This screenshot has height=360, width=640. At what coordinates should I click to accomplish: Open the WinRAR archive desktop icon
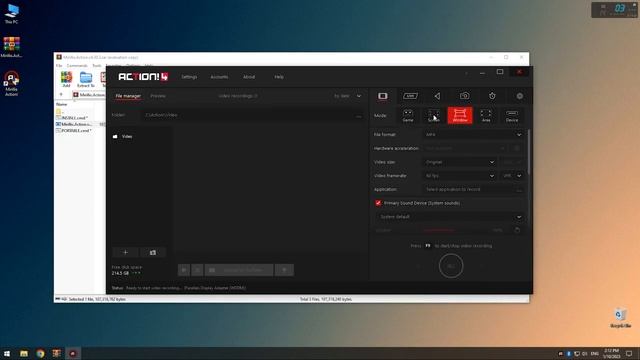pos(11,47)
